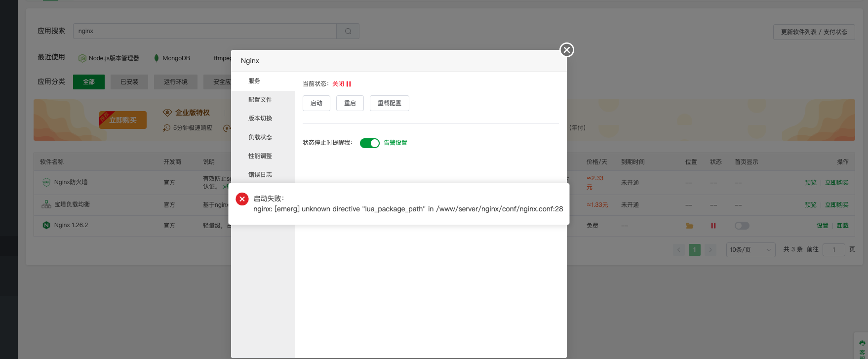Toggle the 状态停止时提醒我 switch
Screen dimensions: 868x359
(x=369, y=143)
